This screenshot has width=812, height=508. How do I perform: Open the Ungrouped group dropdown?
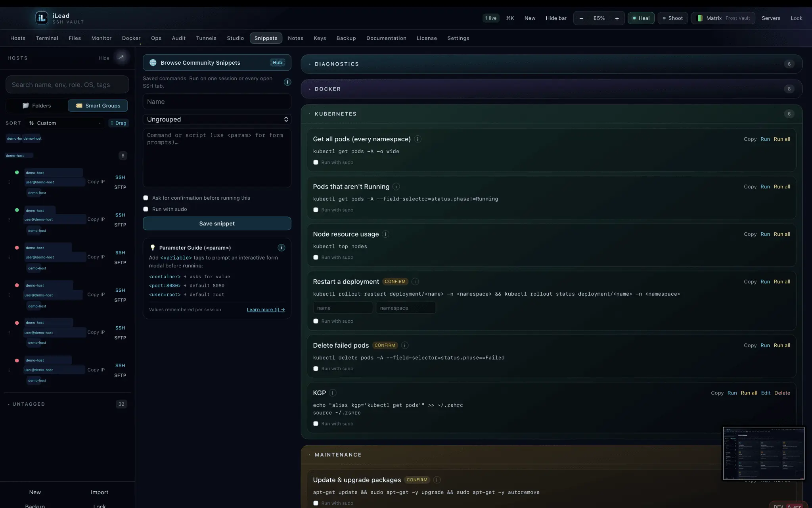[217, 119]
